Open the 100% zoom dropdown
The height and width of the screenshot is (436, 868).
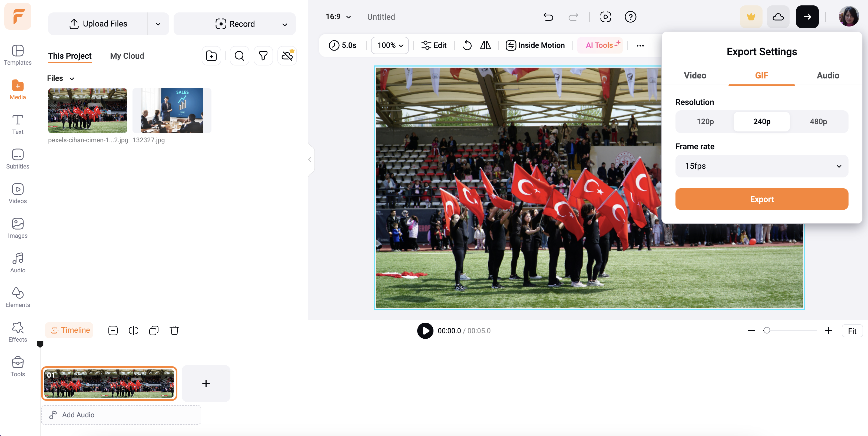click(390, 45)
